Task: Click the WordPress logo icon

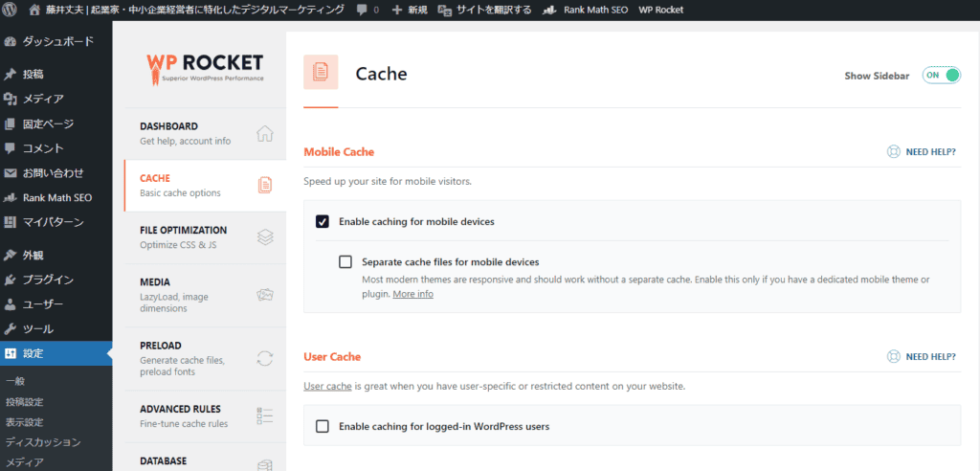Action: [x=10, y=10]
